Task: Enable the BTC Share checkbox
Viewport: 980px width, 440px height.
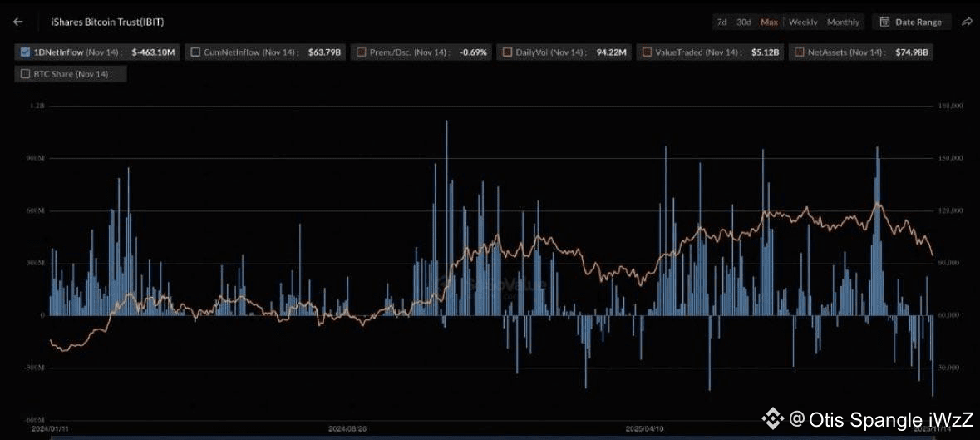Action: pyautogui.click(x=26, y=74)
